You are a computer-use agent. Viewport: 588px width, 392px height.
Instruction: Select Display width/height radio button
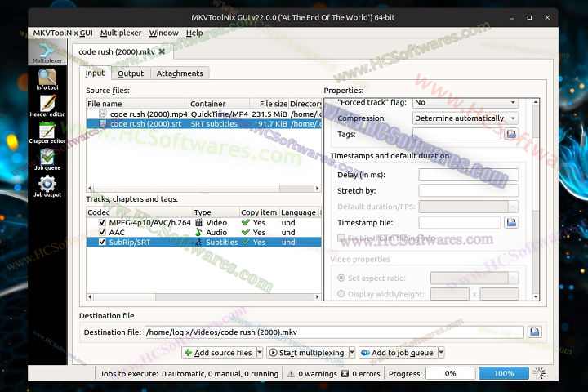click(x=341, y=294)
